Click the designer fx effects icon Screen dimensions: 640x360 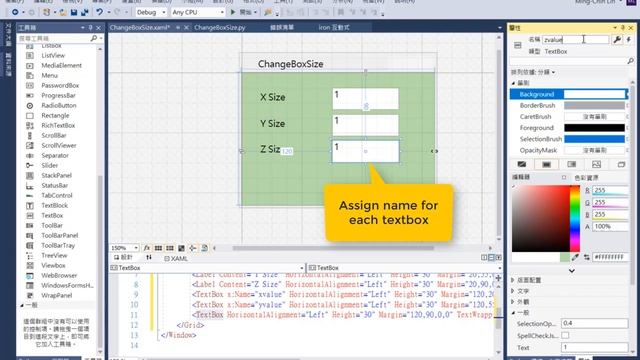(x=147, y=248)
